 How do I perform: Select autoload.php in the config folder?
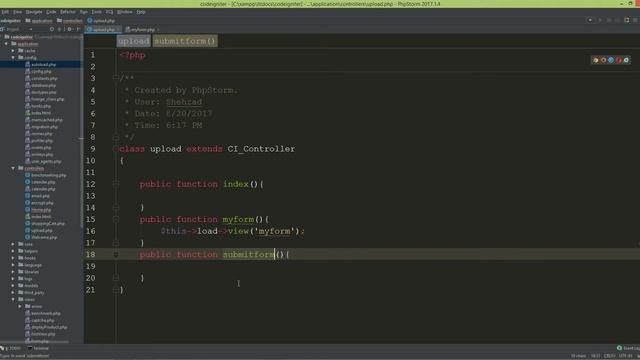44,64
